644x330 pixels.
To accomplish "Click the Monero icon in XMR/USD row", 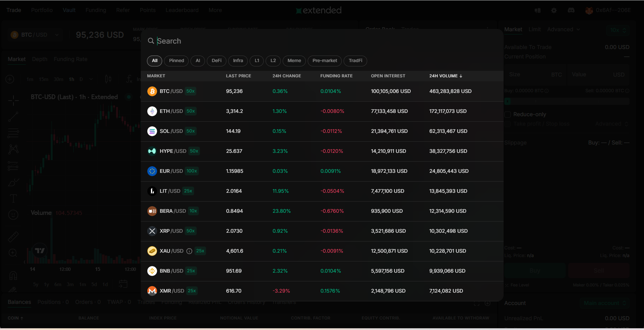I will (x=152, y=291).
